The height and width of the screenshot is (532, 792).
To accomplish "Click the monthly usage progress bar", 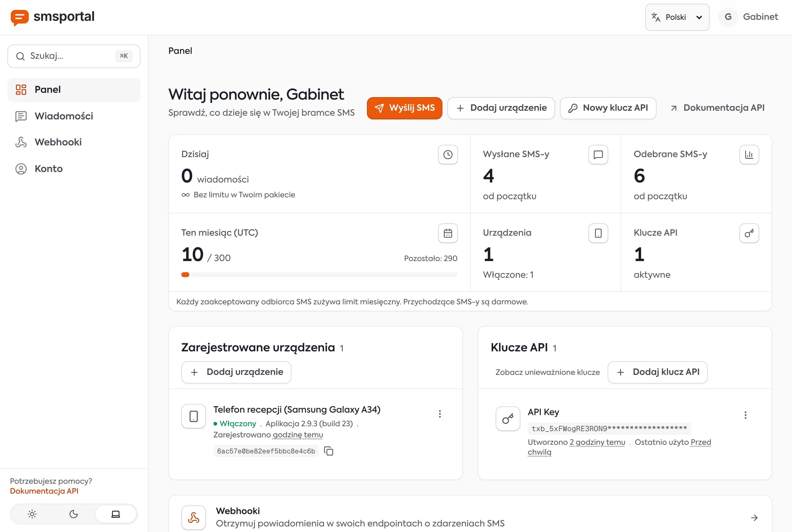I will click(x=319, y=275).
